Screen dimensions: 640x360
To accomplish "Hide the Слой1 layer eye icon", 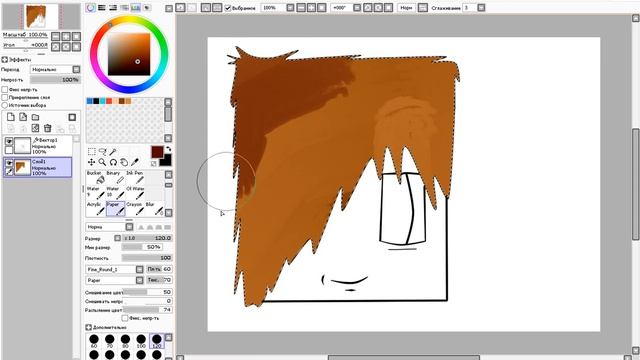I will tap(9, 163).
